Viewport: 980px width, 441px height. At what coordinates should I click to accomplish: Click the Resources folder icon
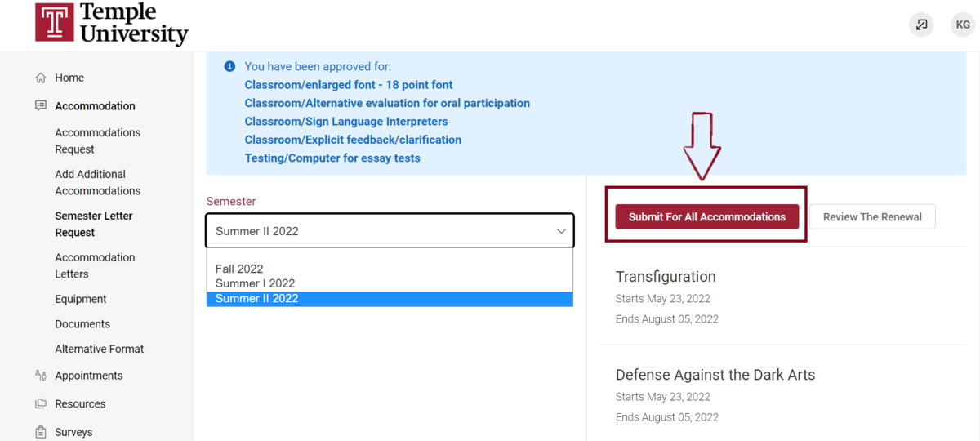[x=41, y=403]
